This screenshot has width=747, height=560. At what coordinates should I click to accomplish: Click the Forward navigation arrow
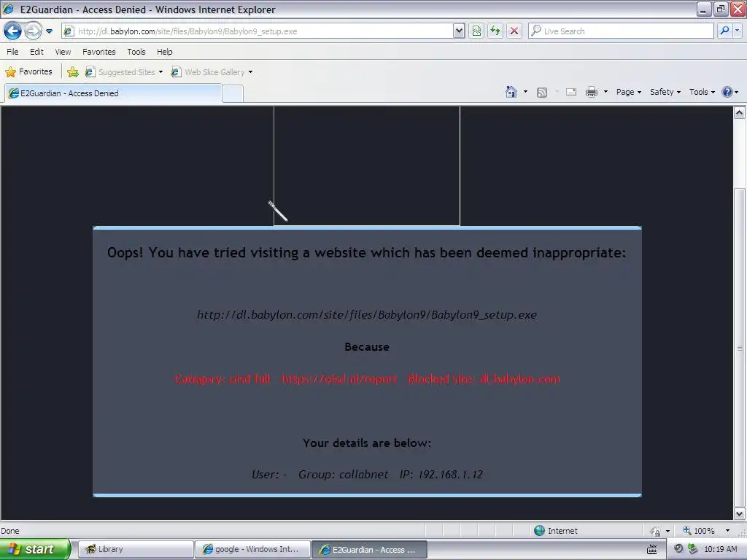(32, 31)
